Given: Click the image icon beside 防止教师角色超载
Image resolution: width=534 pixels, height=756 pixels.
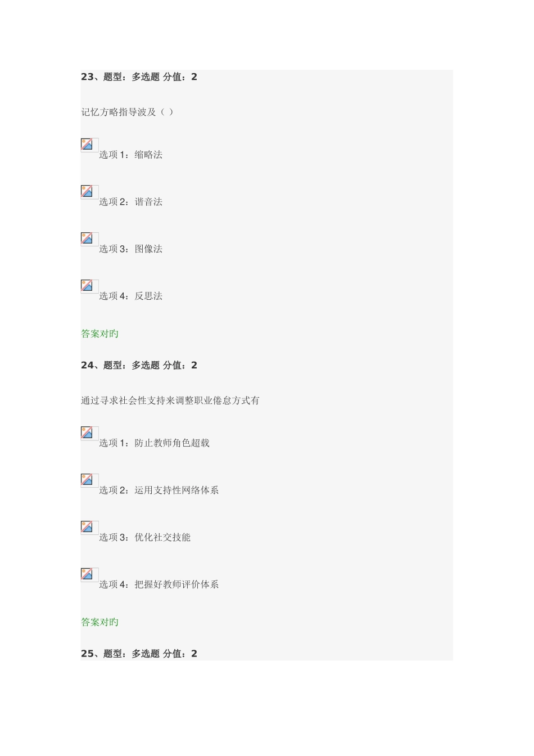Looking at the screenshot, I should pos(88,433).
